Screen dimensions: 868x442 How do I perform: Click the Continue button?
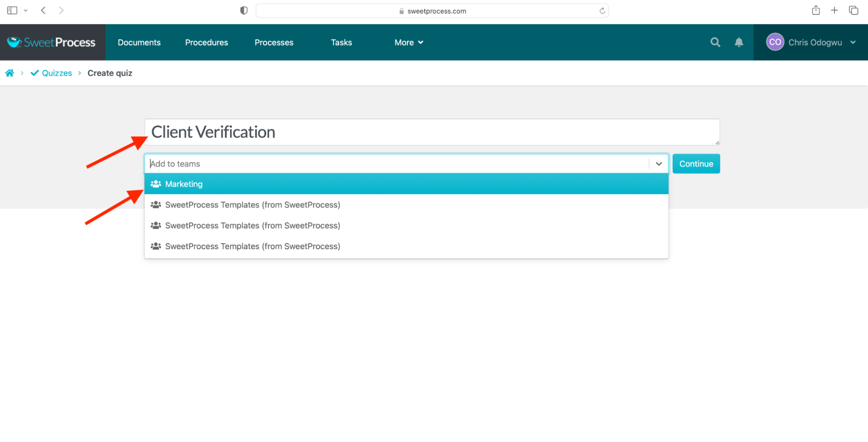(696, 164)
